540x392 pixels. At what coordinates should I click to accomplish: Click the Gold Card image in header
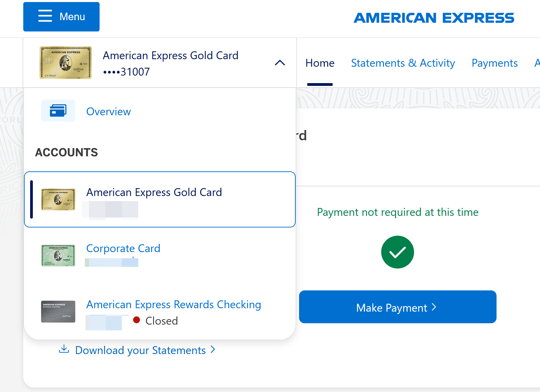pos(66,63)
